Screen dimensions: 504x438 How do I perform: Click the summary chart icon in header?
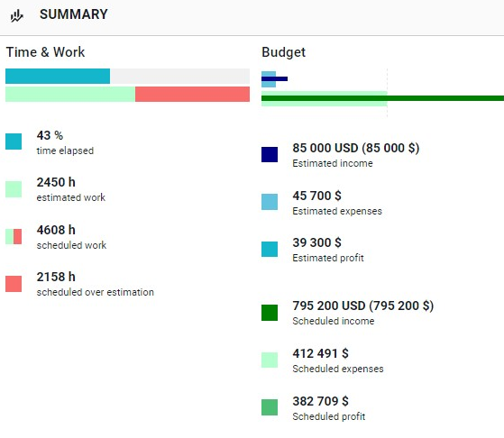[x=17, y=15]
